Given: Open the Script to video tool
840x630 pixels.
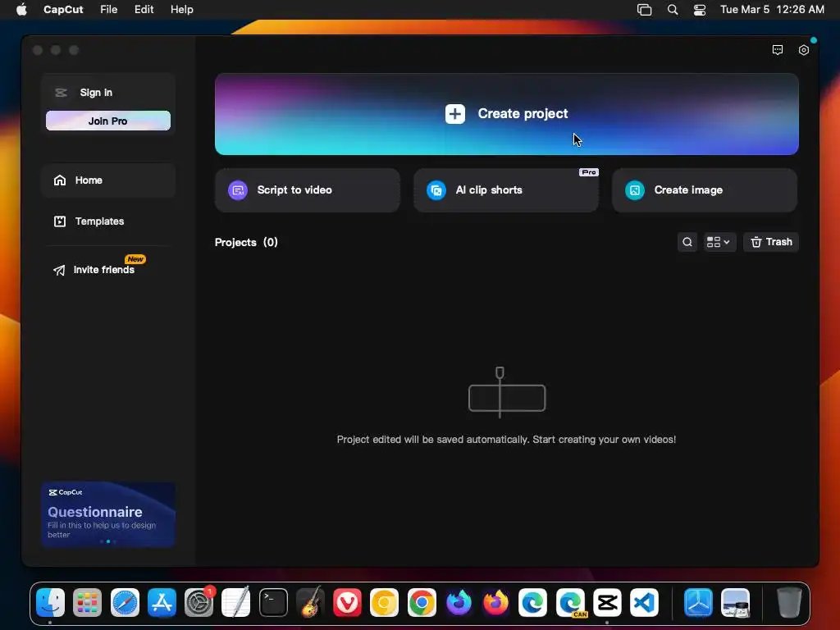Looking at the screenshot, I should tap(307, 190).
